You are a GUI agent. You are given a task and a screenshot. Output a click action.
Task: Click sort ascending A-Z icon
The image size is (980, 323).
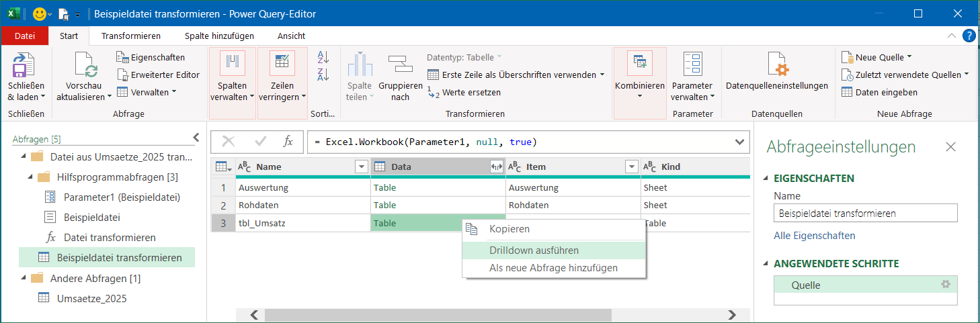click(x=323, y=58)
